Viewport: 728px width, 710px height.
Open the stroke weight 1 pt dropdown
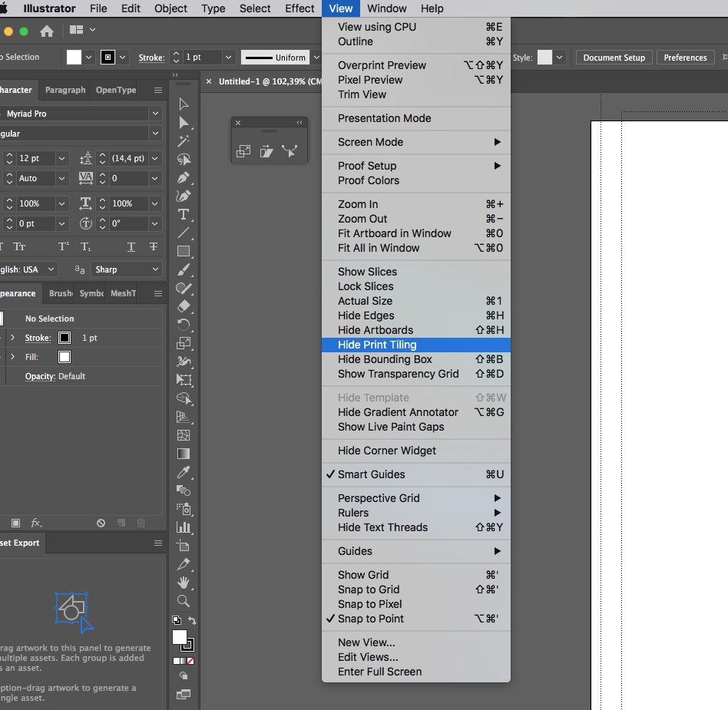pyautogui.click(x=228, y=58)
